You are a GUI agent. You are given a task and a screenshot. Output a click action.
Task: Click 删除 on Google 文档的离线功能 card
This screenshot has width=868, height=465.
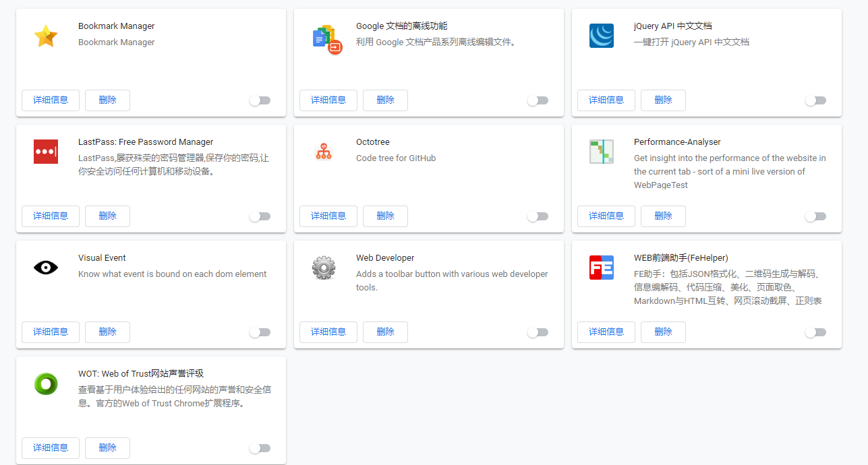(x=385, y=100)
